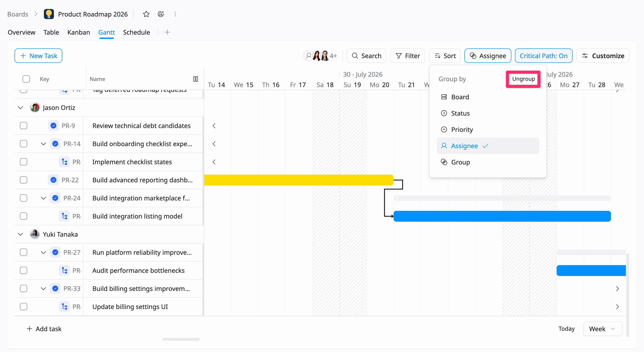
Task: Select checkbox for Audit performance bottlenecks
Action: click(24, 270)
